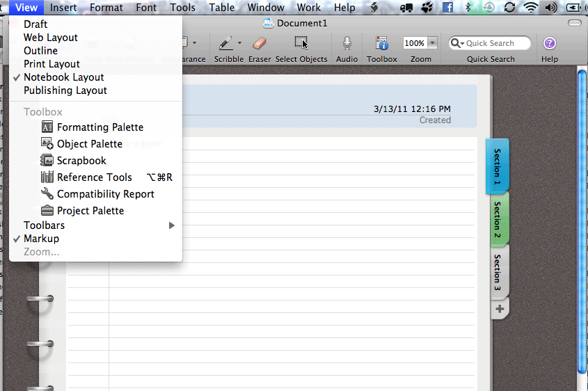Open the Zoom percentage dropdown

(x=433, y=43)
